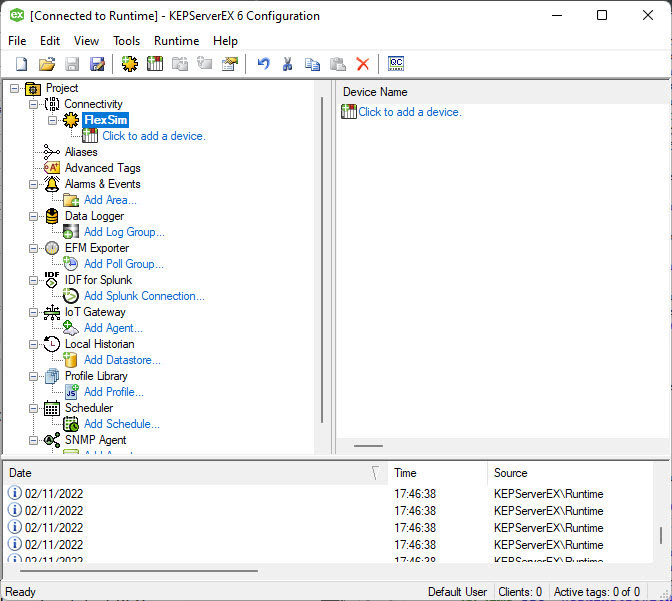Click 'Add Splunk Connection...' link
Image resolution: width=672 pixels, height=601 pixels.
[144, 296]
